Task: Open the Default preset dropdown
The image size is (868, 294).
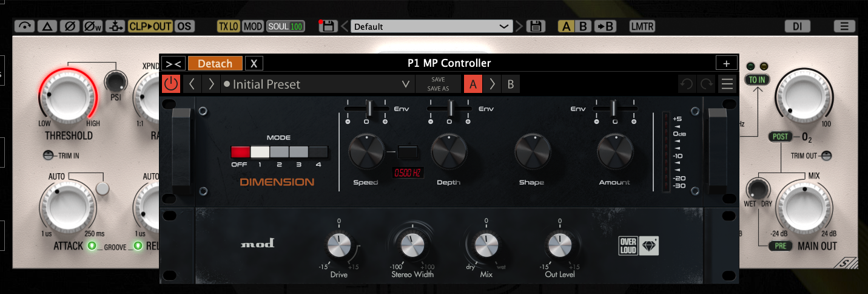Action: pyautogui.click(x=432, y=26)
